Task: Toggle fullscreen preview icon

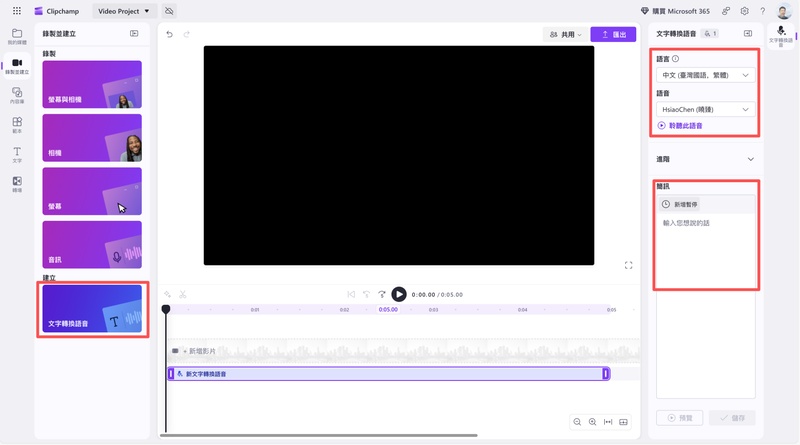Action: (628, 265)
